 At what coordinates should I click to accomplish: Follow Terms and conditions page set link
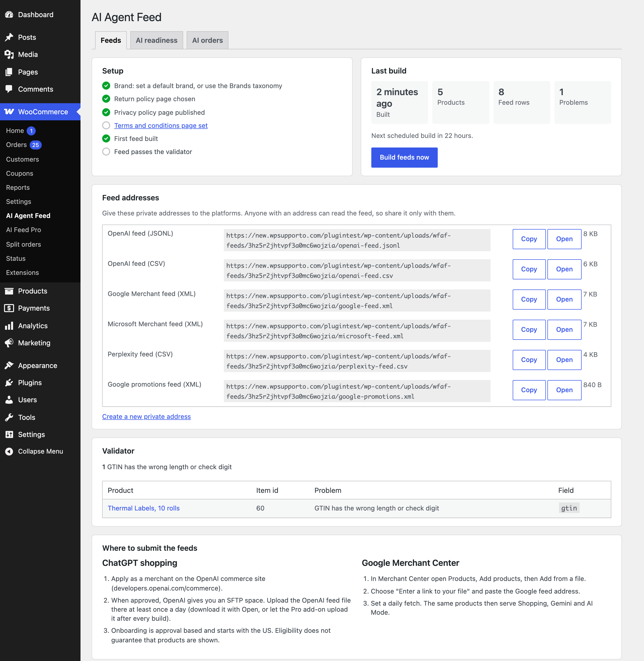[161, 126]
